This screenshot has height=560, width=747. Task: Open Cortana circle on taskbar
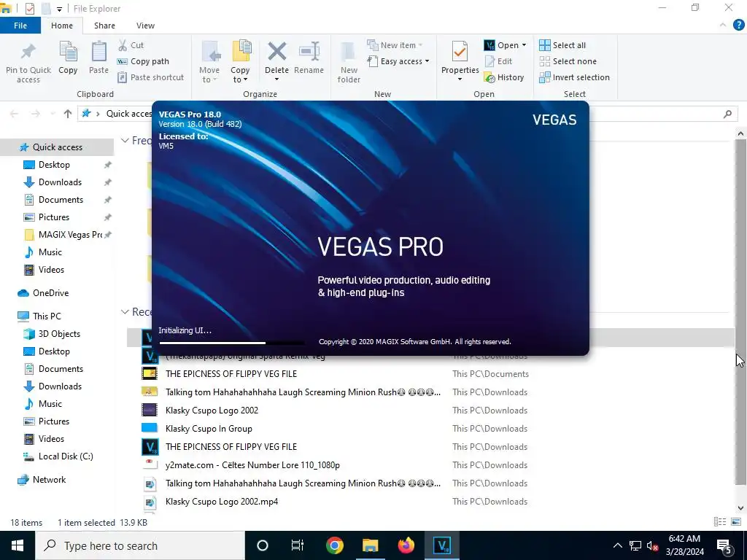263,545
